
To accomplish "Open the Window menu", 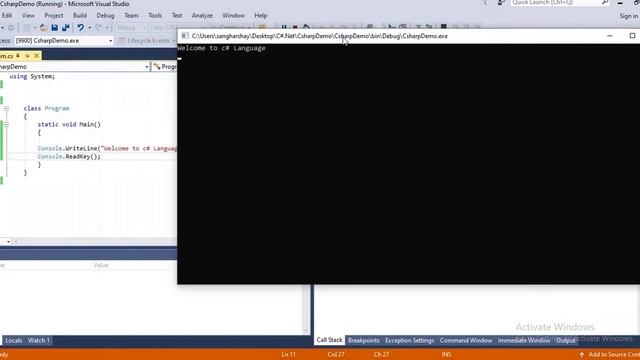I will [x=233, y=16].
